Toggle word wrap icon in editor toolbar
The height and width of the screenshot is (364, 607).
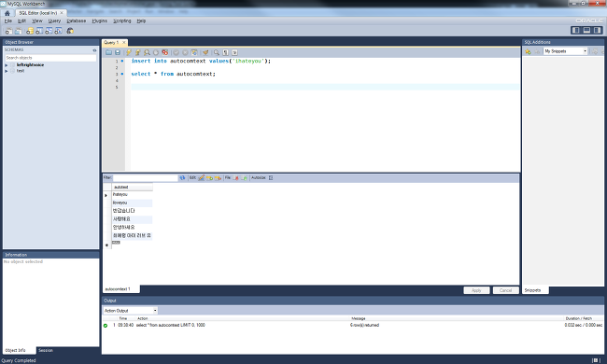pos(234,52)
